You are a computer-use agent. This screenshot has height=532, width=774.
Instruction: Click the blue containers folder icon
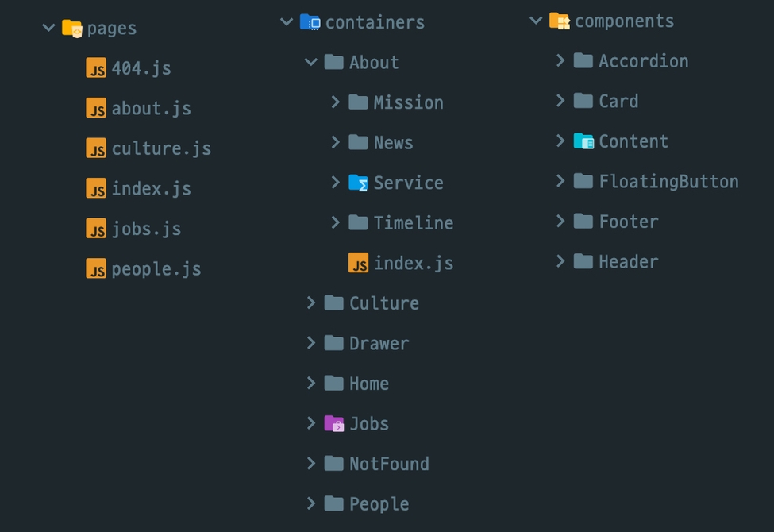(310, 22)
